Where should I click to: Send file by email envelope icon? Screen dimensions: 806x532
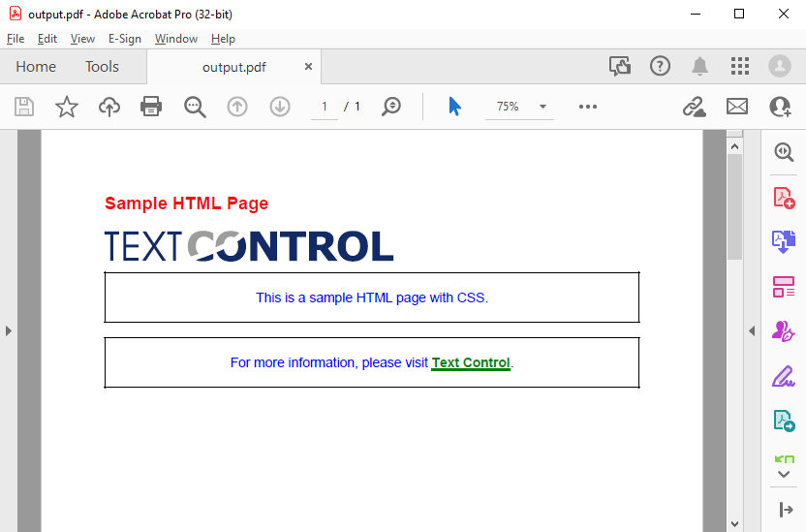(x=737, y=107)
